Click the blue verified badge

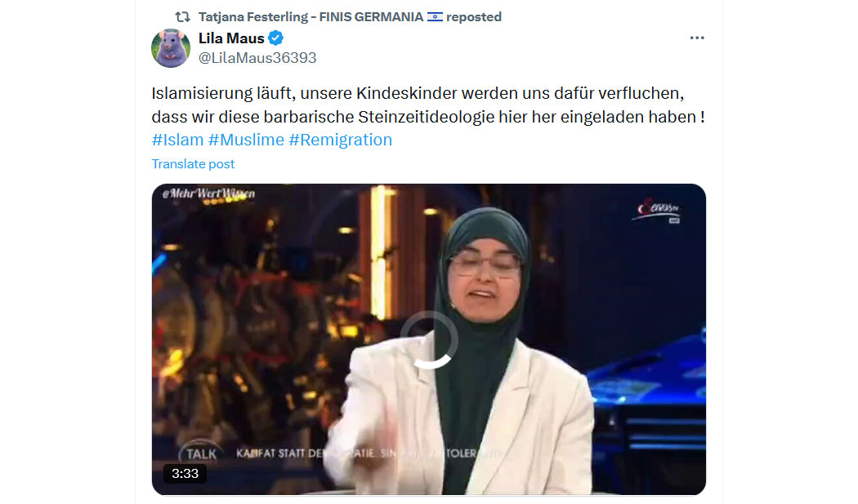tap(276, 38)
